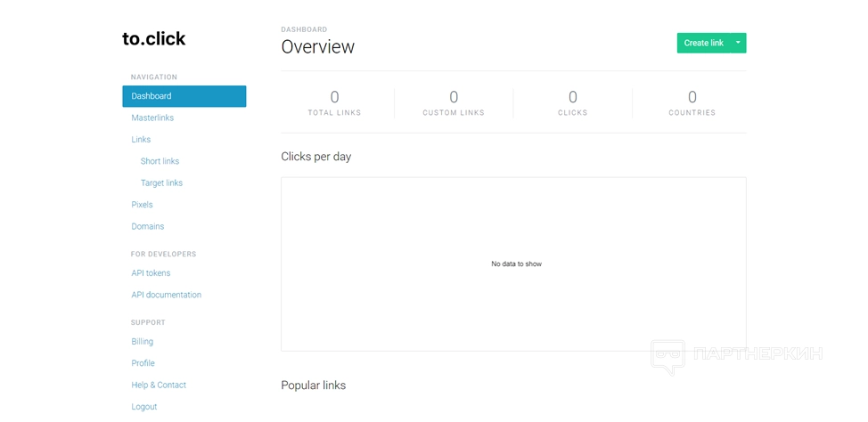This screenshot has height=422, width=868.
Task: Expand the Create link dropdown arrow
Action: click(x=738, y=43)
